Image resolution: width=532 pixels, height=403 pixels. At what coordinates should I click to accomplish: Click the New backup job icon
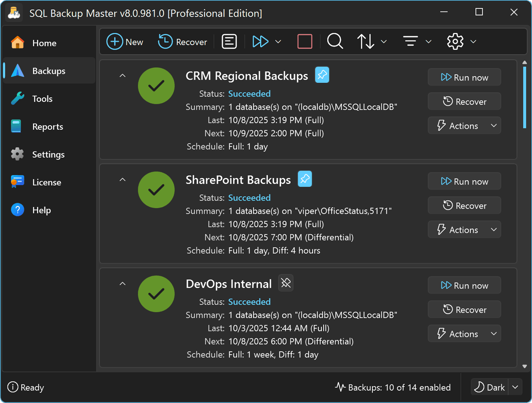point(125,41)
